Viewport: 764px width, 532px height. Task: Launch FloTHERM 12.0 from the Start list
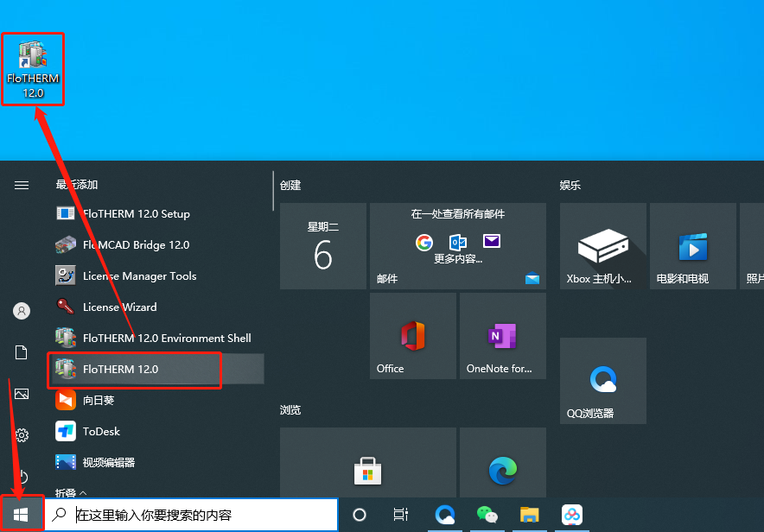click(156, 370)
